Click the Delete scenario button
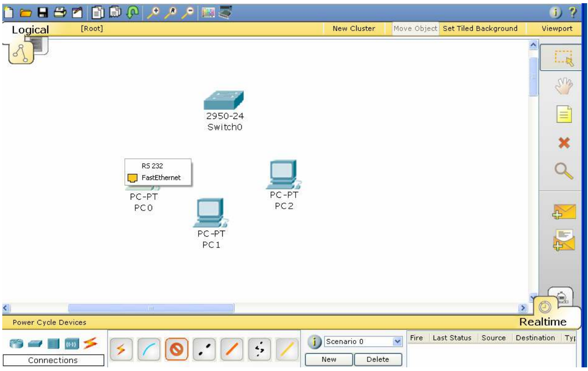 [x=378, y=359]
